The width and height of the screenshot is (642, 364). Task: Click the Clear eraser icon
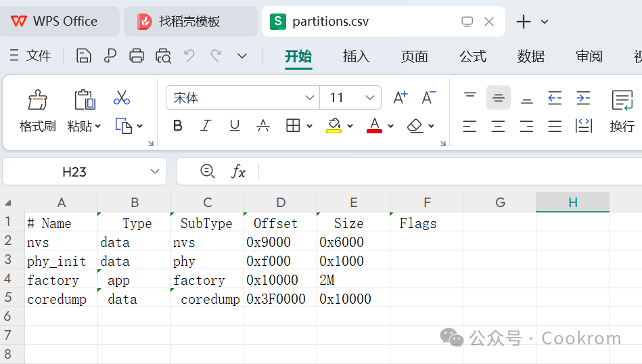(415, 126)
